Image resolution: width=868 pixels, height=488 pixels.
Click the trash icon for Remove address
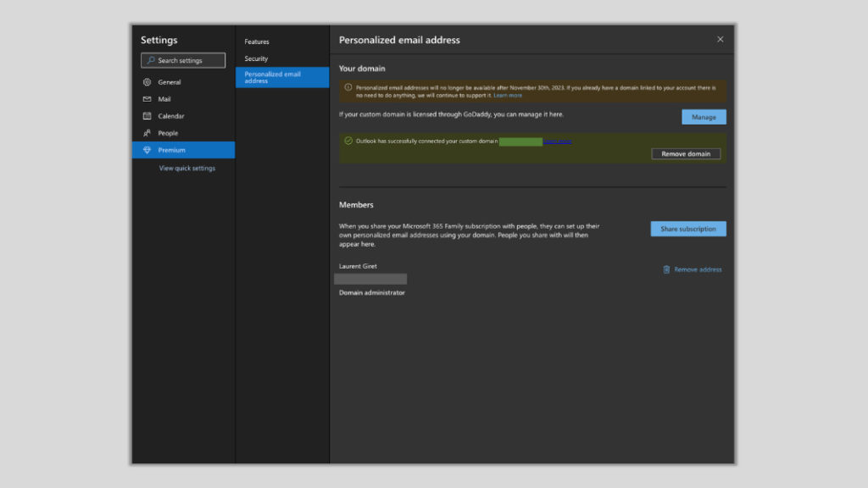coord(666,269)
